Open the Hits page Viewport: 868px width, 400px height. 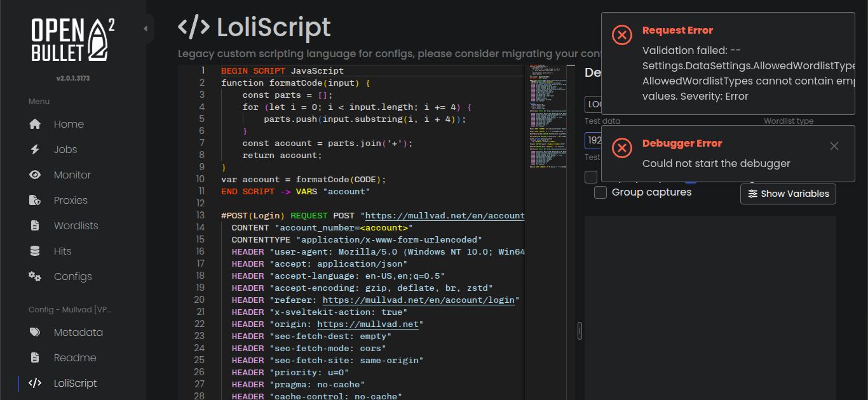(x=62, y=251)
